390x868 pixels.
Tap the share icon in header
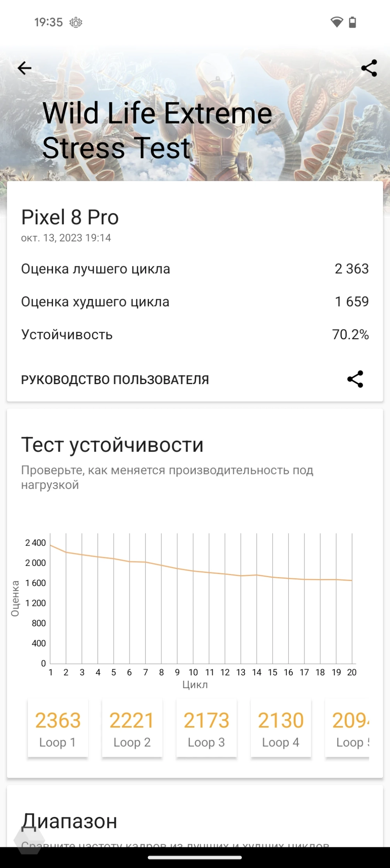369,68
